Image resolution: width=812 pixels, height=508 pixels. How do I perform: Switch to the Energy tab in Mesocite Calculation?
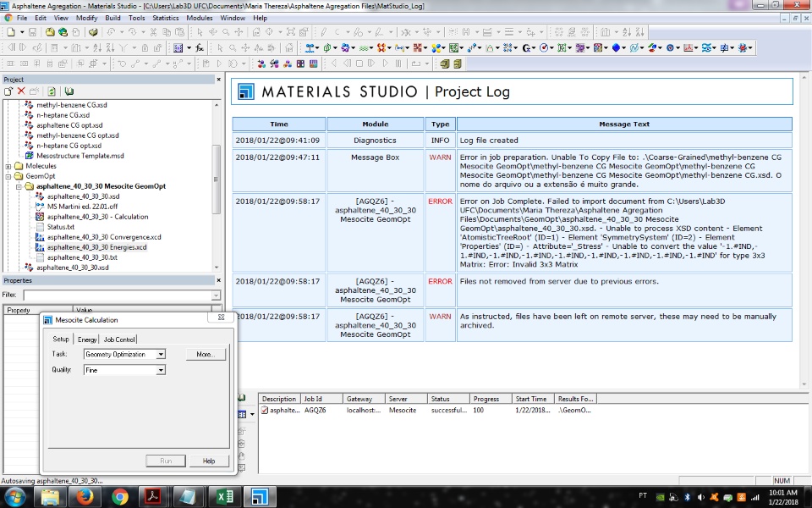87,340
